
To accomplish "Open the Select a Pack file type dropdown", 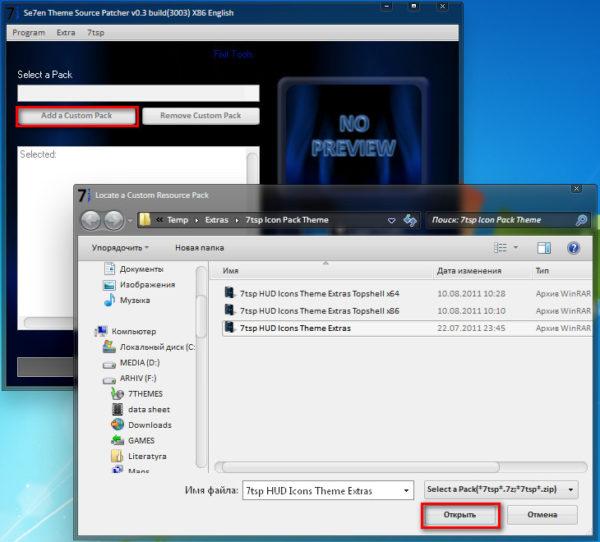I will pyautogui.click(x=501, y=490).
